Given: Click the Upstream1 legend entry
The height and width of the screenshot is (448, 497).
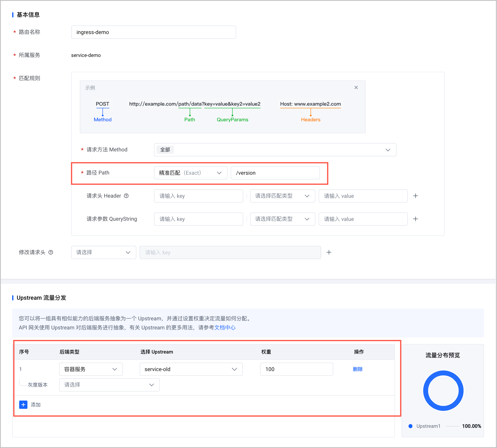Looking at the screenshot, I should [428, 426].
